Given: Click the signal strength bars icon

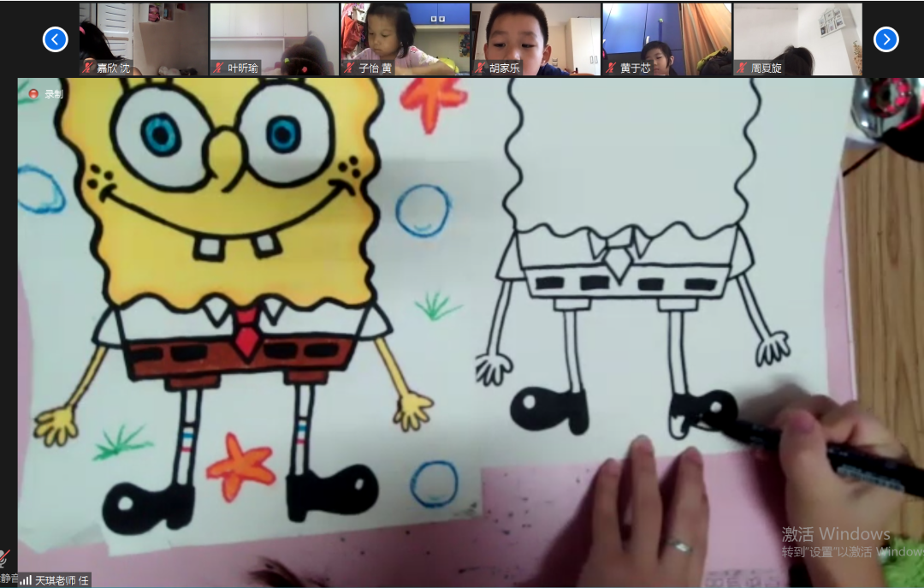Looking at the screenshot, I should click(26, 581).
